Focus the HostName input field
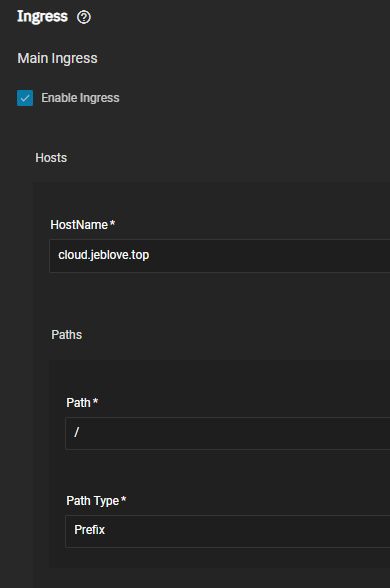The height and width of the screenshot is (588, 390). point(220,256)
